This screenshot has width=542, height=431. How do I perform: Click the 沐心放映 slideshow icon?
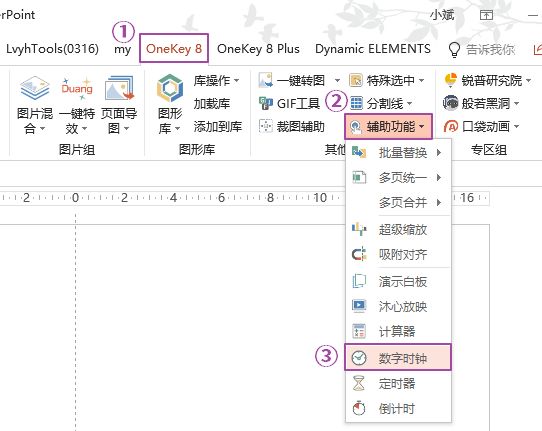pyautogui.click(x=359, y=306)
